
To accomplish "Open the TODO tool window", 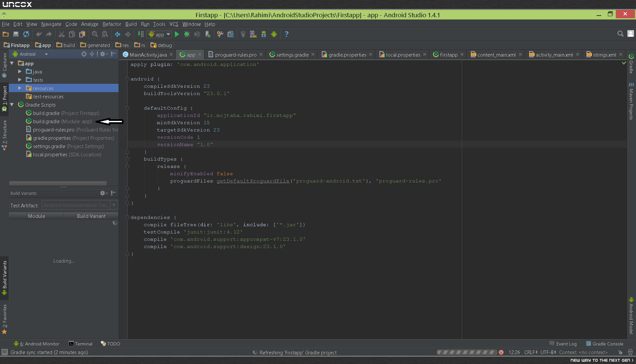I will tap(110, 344).
